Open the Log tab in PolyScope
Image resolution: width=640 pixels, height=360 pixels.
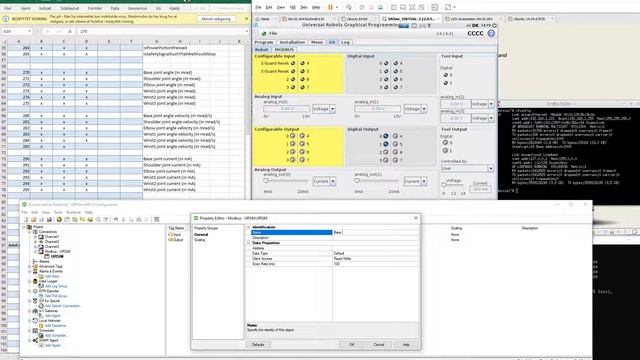pos(345,42)
